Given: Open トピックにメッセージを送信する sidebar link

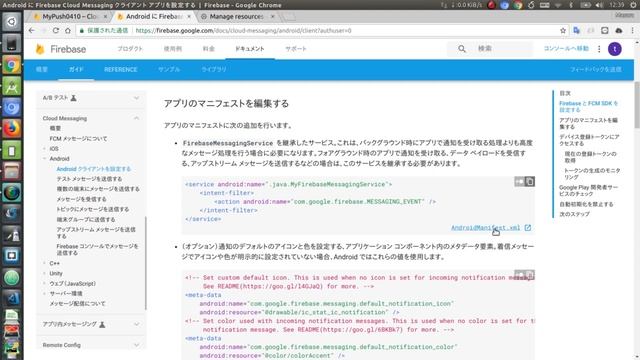Looking at the screenshot, I should 93,209.
